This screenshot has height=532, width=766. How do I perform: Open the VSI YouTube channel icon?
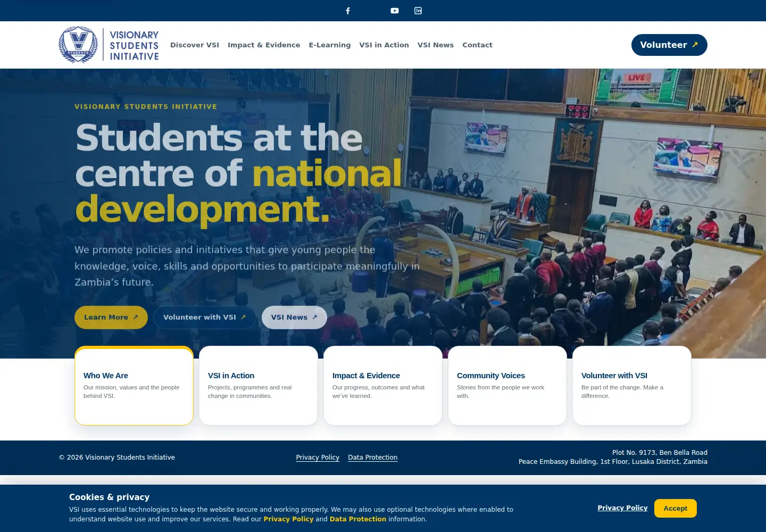point(395,11)
